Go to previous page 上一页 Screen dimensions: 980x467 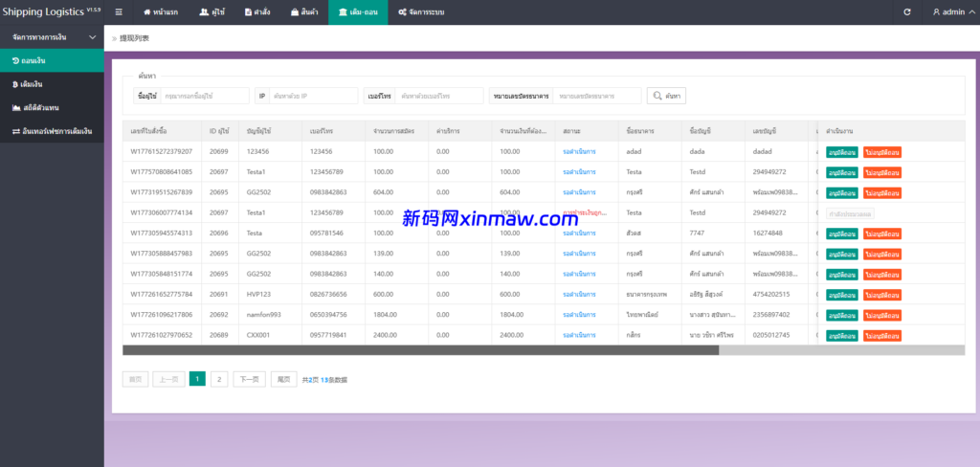pos(168,379)
